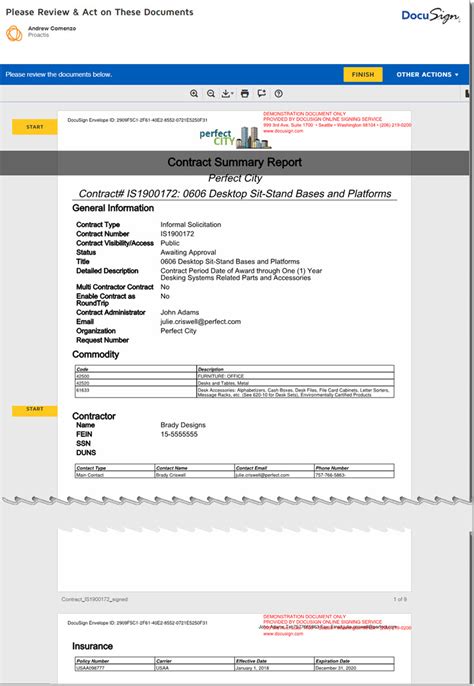Open the comments speech bubble icon
The image size is (474, 686).
[262, 94]
